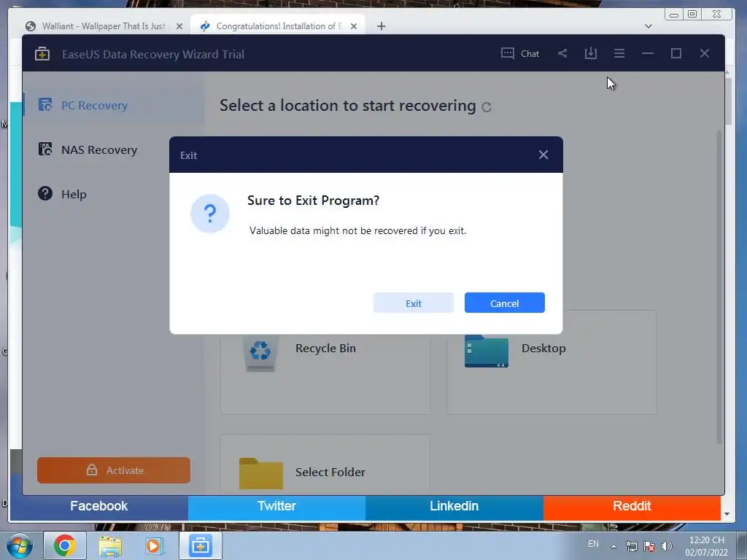Click the taskbar clock 12:20 CH

pyautogui.click(x=706, y=546)
